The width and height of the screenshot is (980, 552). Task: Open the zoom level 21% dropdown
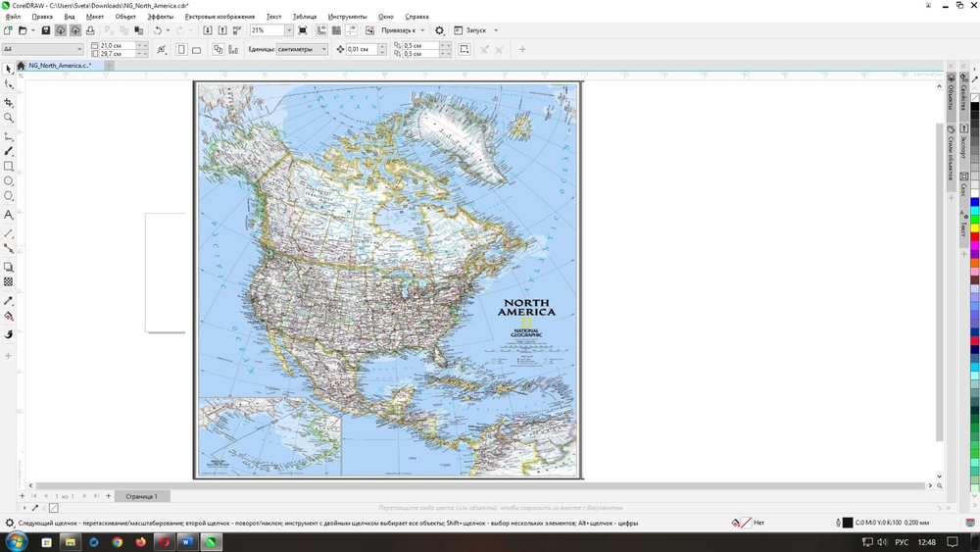289,30
